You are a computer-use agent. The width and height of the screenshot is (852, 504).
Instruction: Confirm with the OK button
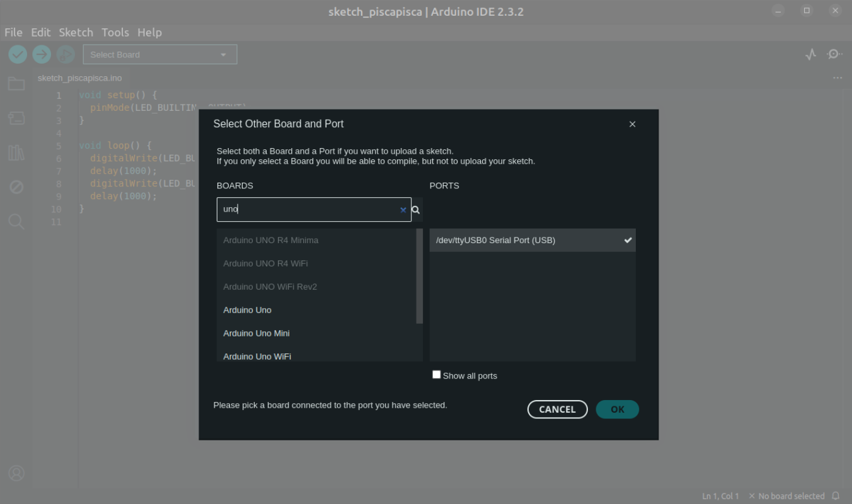618,409
